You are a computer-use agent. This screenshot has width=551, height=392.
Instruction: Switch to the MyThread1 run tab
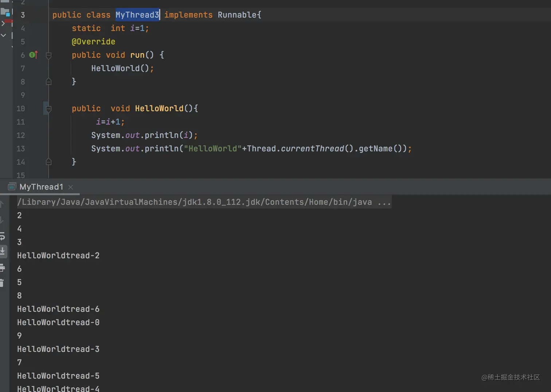click(x=41, y=187)
